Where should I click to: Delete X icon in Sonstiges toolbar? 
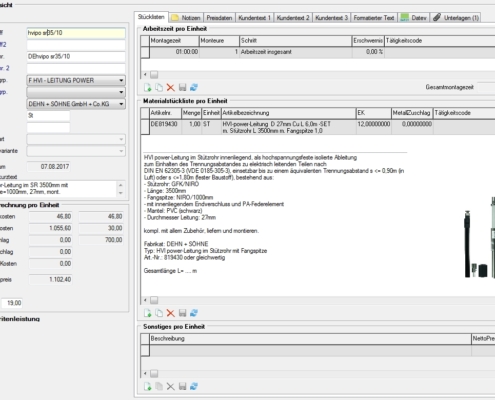[171, 386]
